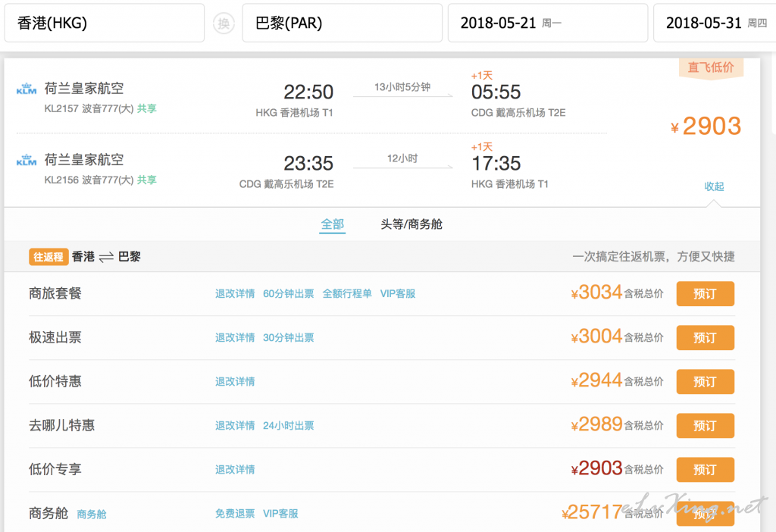Click 24小时出票 on 去哪儿特惠 row
This screenshot has width=776, height=532.
tap(289, 426)
